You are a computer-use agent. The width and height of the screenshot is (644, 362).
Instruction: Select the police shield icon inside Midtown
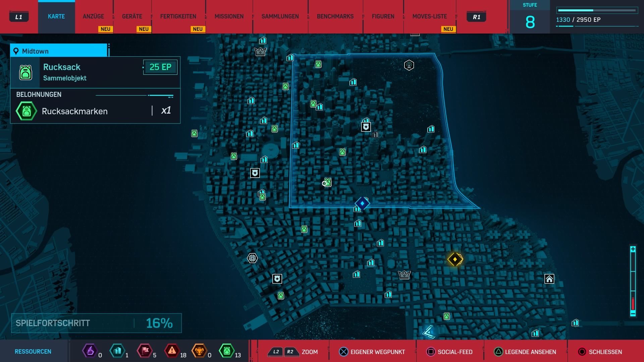(x=366, y=127)
